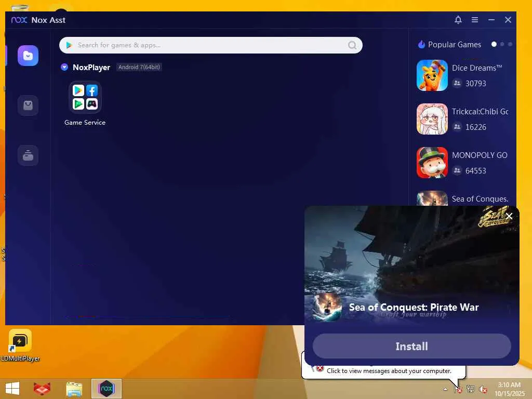Viewport: 532px width, 399px height.
Task: Select the second Popular Games page dot
Action: coord(502,45)
